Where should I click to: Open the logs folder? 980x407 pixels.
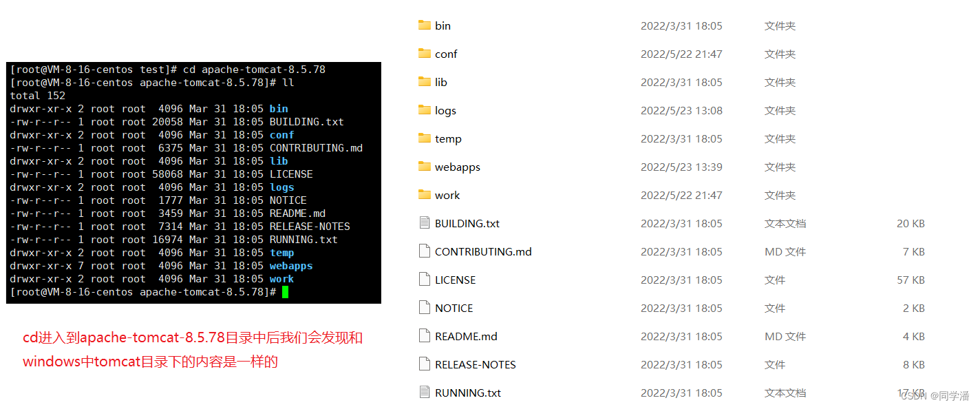[445, 109]
